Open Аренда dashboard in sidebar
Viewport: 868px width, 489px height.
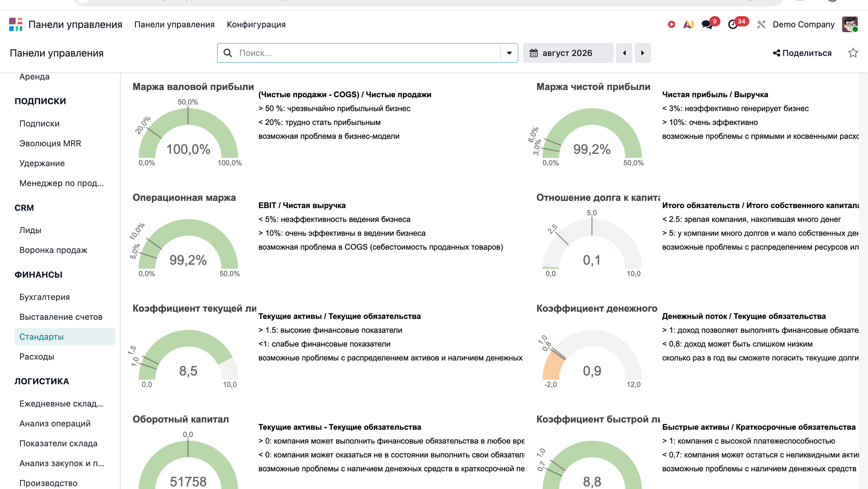34,76
